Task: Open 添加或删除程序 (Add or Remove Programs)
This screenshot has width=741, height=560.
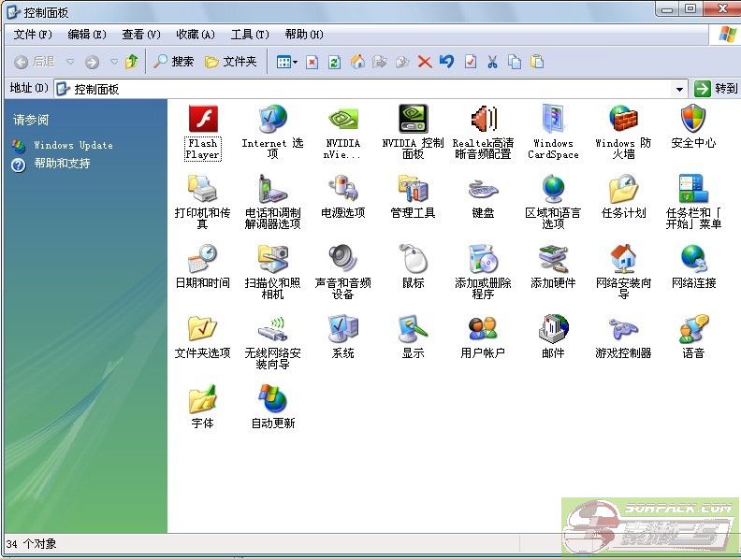Action: point(483,260)
